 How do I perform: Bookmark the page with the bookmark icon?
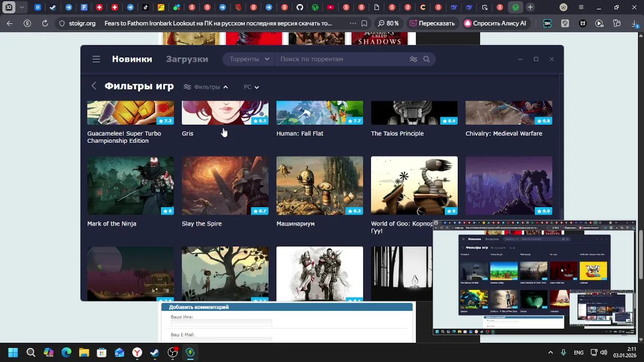point(364,23)
